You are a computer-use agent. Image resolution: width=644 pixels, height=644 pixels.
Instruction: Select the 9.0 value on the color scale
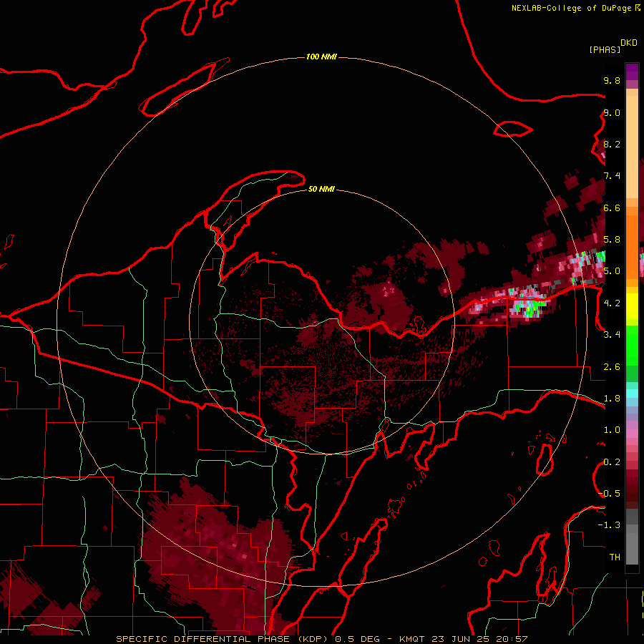(612, 112)
